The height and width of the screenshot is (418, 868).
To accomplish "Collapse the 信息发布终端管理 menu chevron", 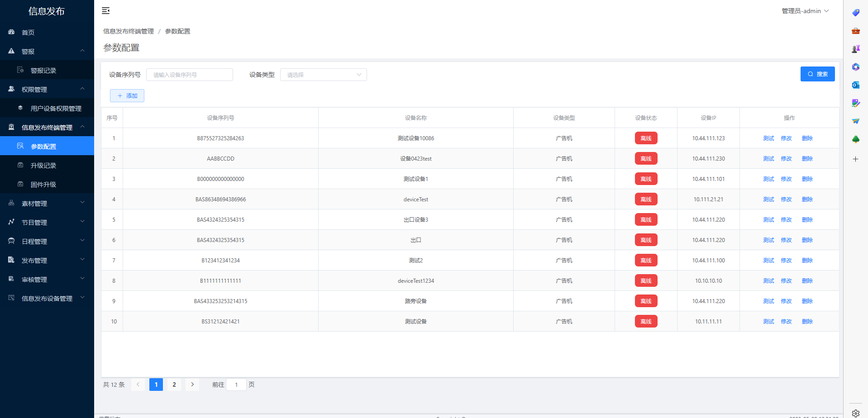I will (82, 127).
